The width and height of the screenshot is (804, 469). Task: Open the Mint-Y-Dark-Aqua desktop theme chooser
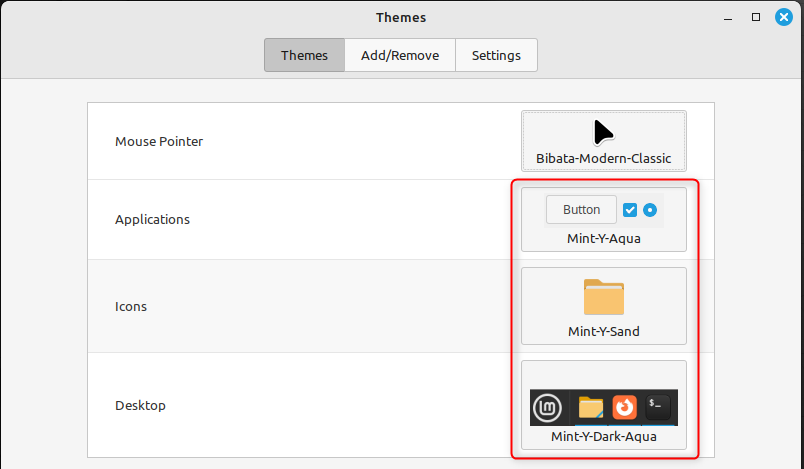pyautogui.click(x=604, y=405)
